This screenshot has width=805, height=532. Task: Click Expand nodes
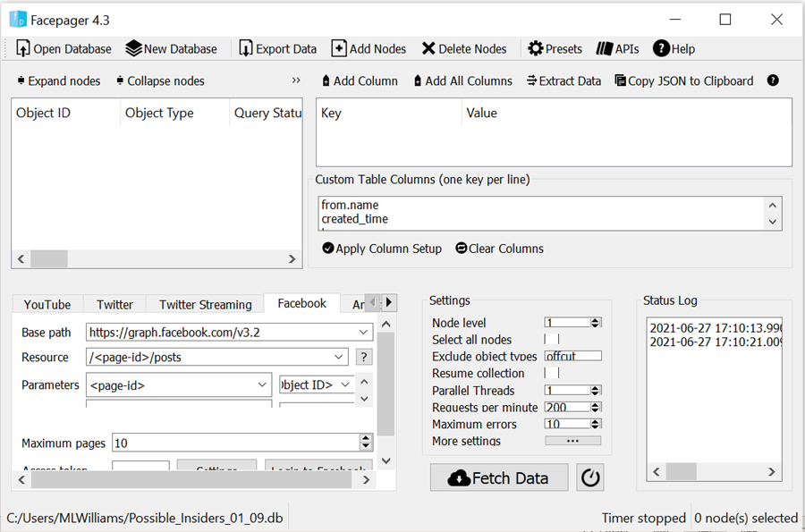[59, 81]
